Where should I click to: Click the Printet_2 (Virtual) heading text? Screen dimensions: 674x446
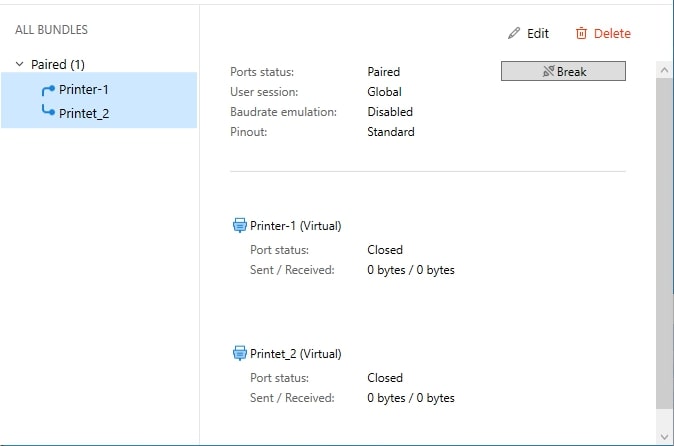[x=296, y=354]
